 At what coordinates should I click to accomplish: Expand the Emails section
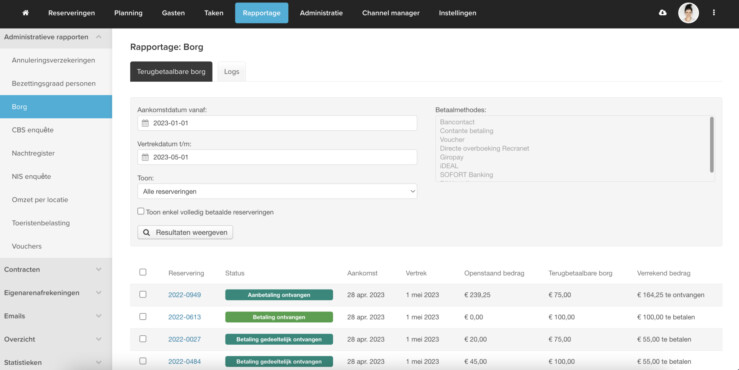click(x=56, y=316)
